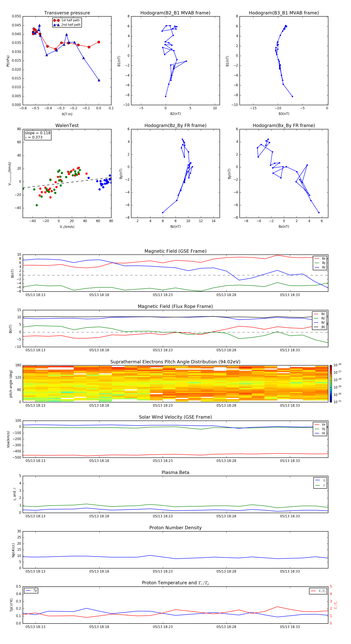The image size is (351, 644).
Task: Click the "Plasma Beta" plot title
Action: click(175, 473)
